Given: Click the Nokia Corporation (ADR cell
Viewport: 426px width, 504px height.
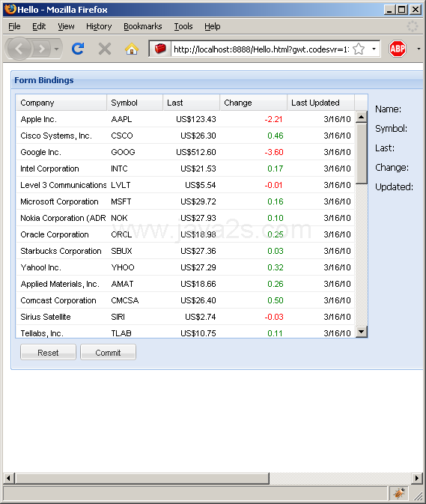Looking at the screenshot, I should tap(63, 218).
